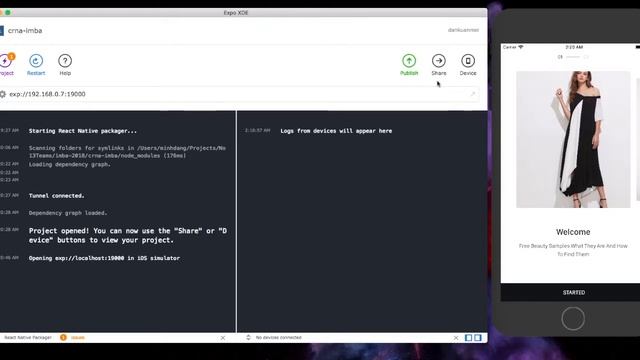The width and height of the screenshot is (640, 360).
Task: Open the issues link in status bar
Action: coord(78,338)
